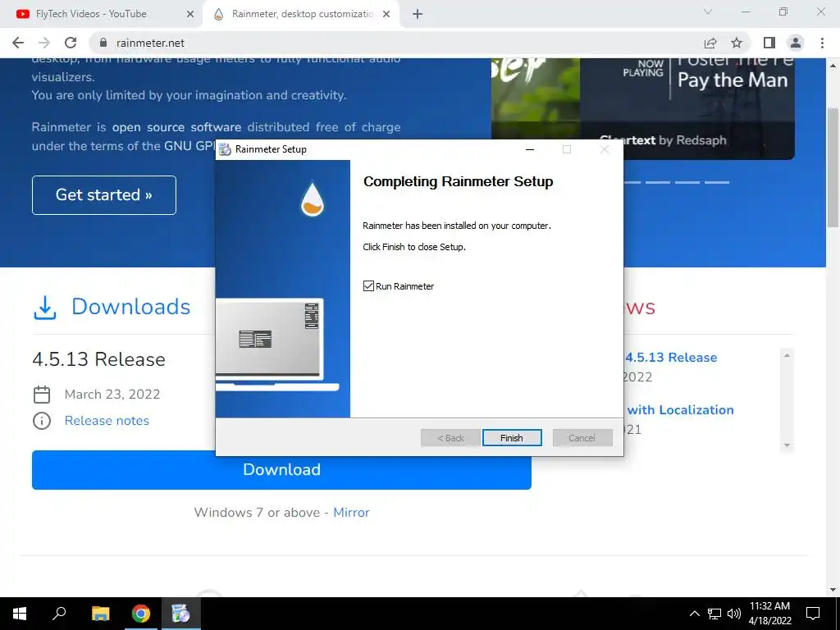The image size is (840, 630).
Task: Click the Finish button in Rainmeter Setup
Action: pos(512,438)
